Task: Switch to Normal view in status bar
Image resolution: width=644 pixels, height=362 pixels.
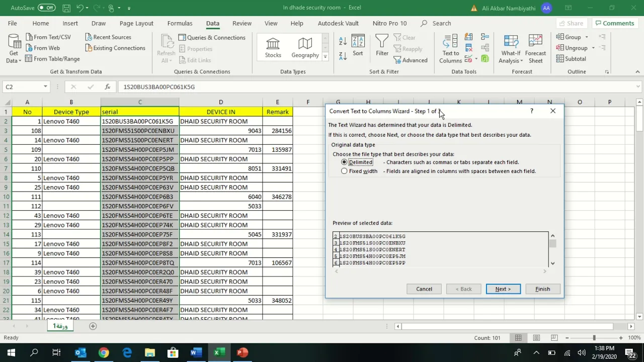Action: pos(518,338)
